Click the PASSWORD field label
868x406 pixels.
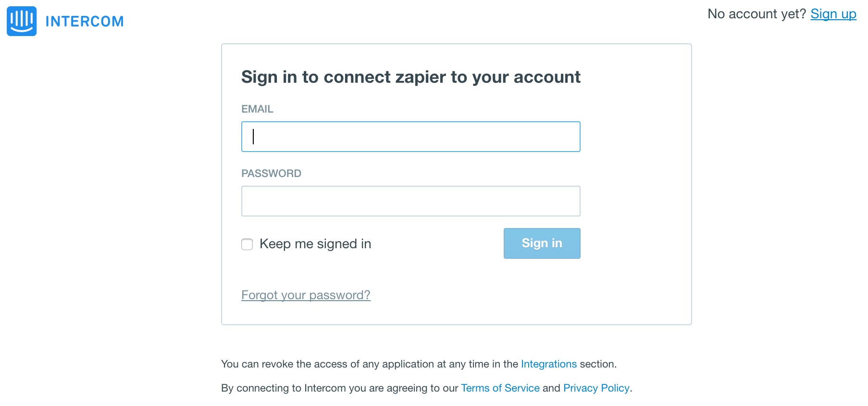(x=271, y=174)
